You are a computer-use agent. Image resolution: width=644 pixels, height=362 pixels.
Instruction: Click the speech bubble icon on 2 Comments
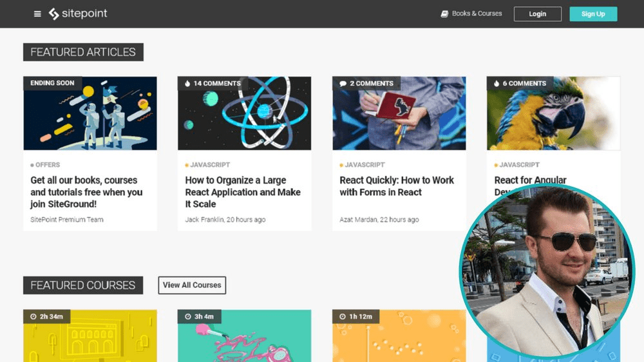click(x=343, y=83)
